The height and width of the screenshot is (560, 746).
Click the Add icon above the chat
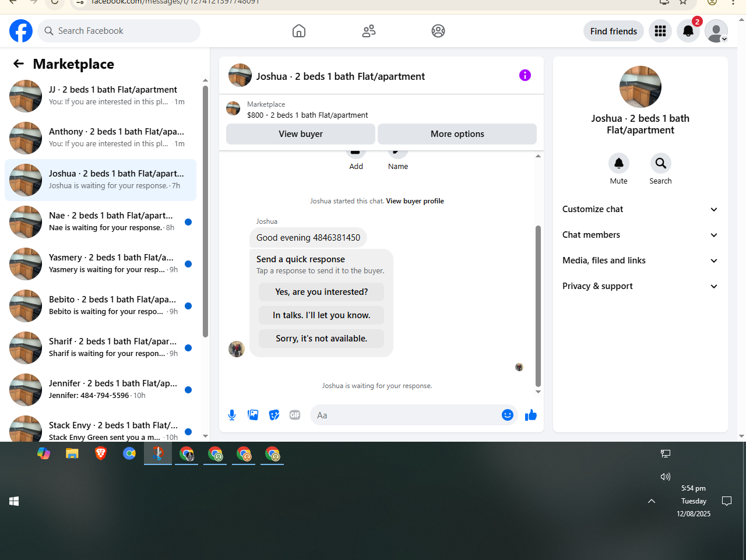pyautogui.click(x=356, y=154)
